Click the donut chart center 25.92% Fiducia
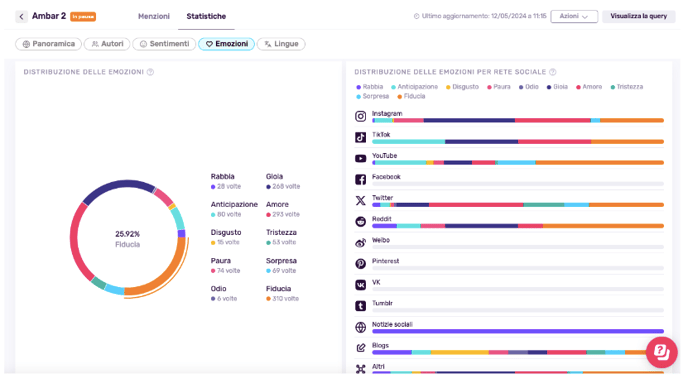The image size is (688, 388). pyautogui.click(x=128, y=239)
